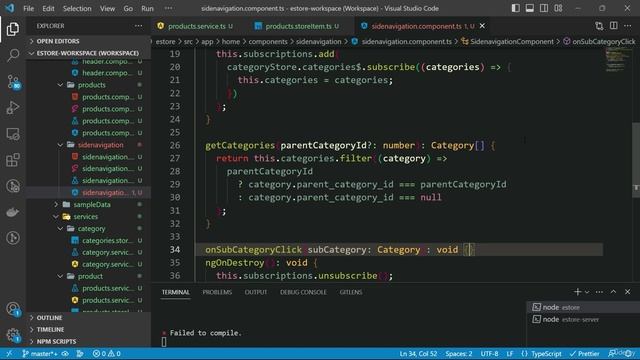This screenshot has width=640, height=360.
Task: Open the Run menu
Action: click(147, 8)
